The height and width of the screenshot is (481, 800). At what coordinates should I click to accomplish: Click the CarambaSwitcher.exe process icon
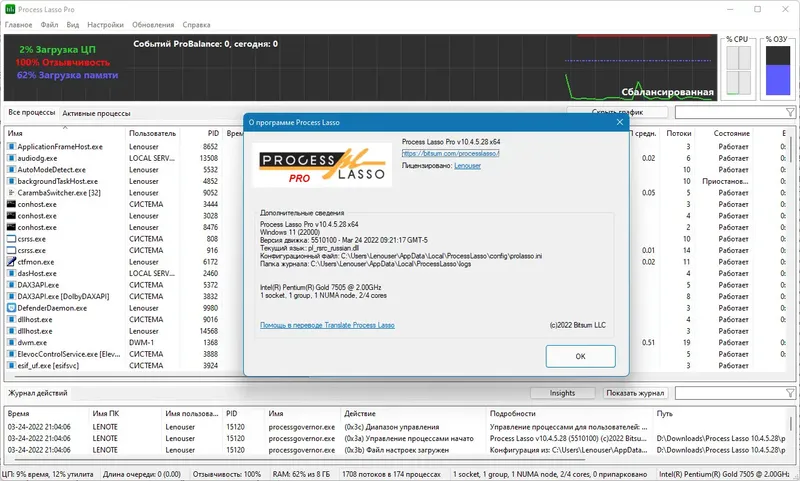pos(11,193)
